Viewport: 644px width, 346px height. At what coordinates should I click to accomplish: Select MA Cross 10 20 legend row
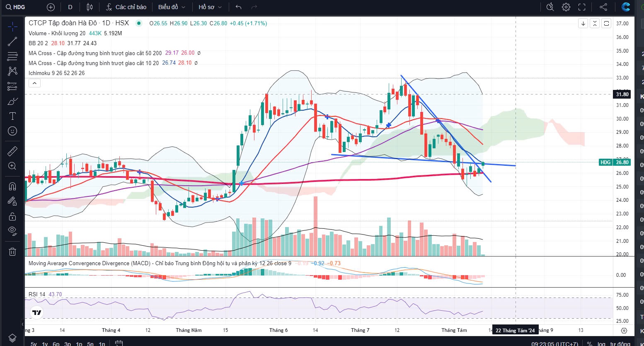tap(94, 63)
